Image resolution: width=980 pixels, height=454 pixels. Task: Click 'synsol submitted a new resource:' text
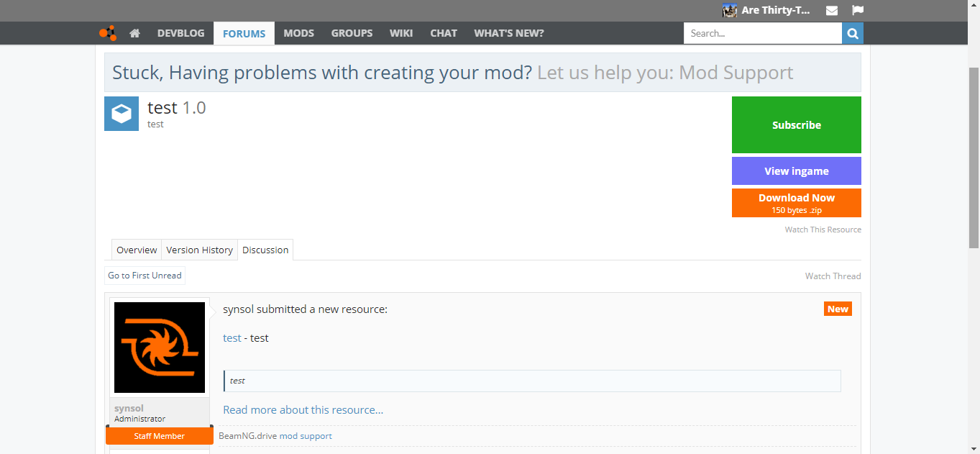pyautogui.click(x=305, y=309)
